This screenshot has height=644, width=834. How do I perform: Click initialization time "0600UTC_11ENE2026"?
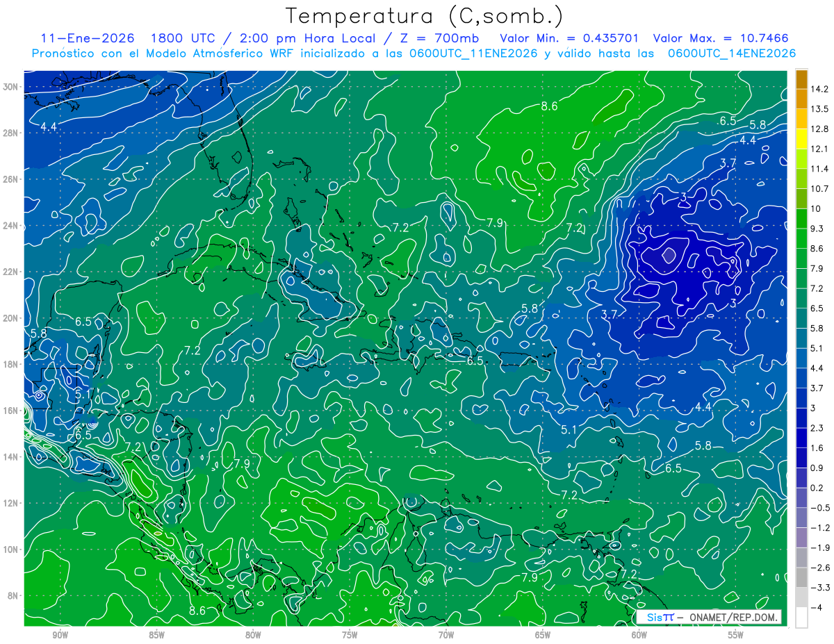tap(473, 53)
